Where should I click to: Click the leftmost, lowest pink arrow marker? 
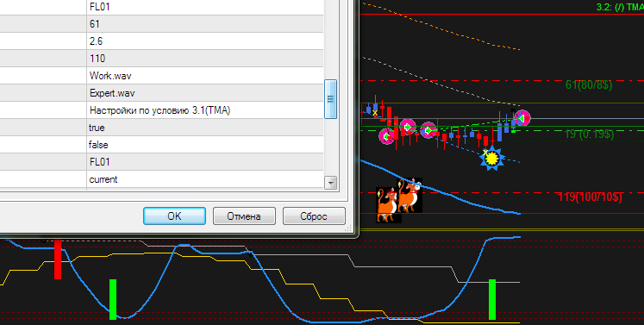click(x=386, y=136)
